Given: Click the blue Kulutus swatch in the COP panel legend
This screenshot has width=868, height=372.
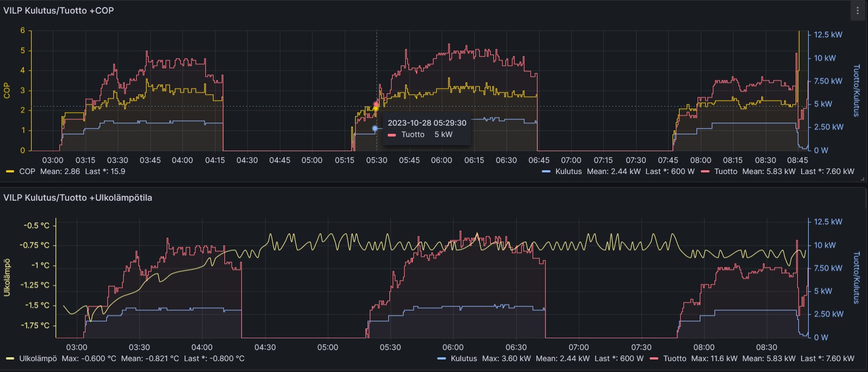Looking at the screenshot, I should [x=547, y=171].
